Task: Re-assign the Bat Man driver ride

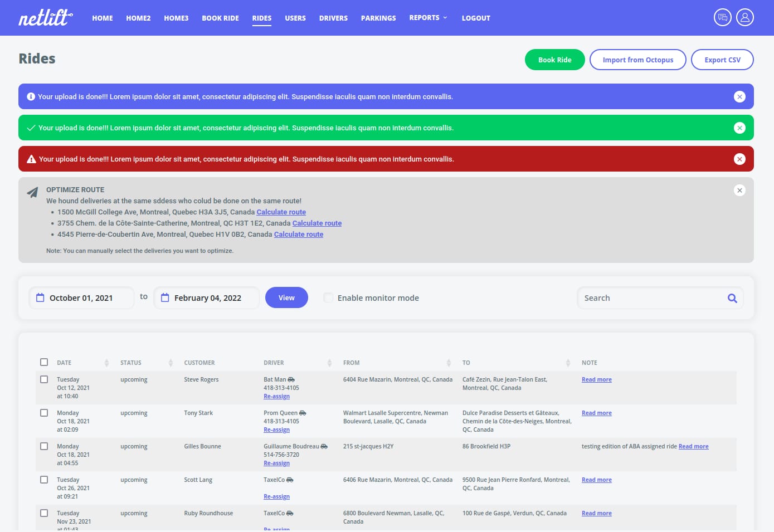Action: tap(276, 397)
